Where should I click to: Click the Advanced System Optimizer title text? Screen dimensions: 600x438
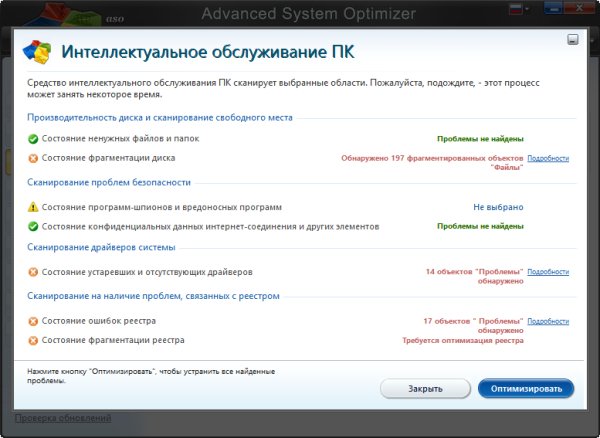[308, 14]
